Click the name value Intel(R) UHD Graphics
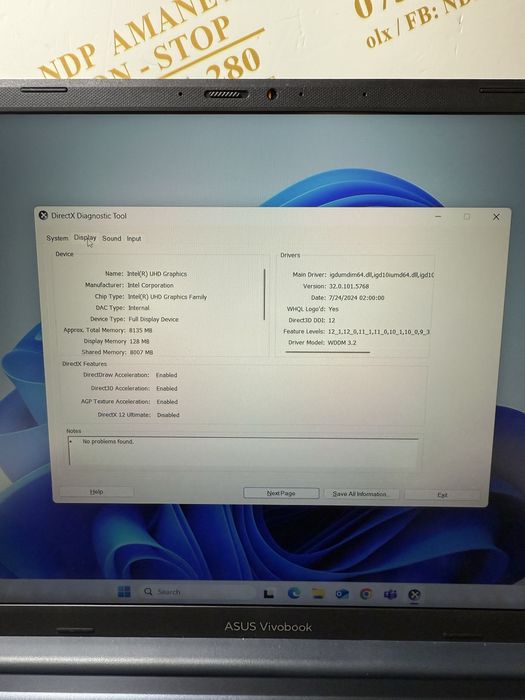Image resolution: width=525 pixels, height=700 pixels. point(157,274)
